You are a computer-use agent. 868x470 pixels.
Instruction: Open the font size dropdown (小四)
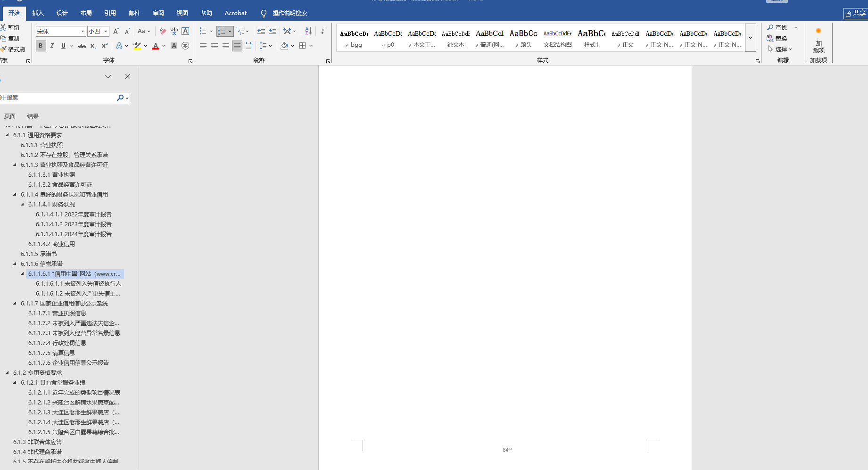106,31
